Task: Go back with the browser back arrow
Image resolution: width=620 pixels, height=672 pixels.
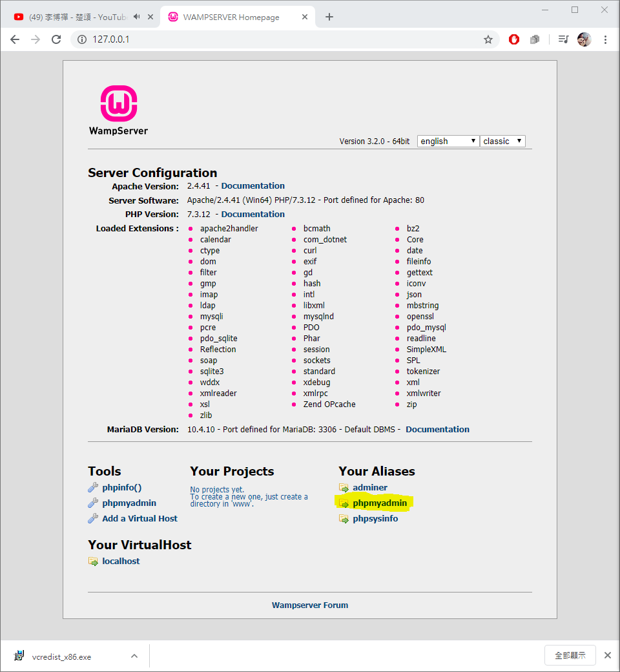Action: tap(15, 39)
